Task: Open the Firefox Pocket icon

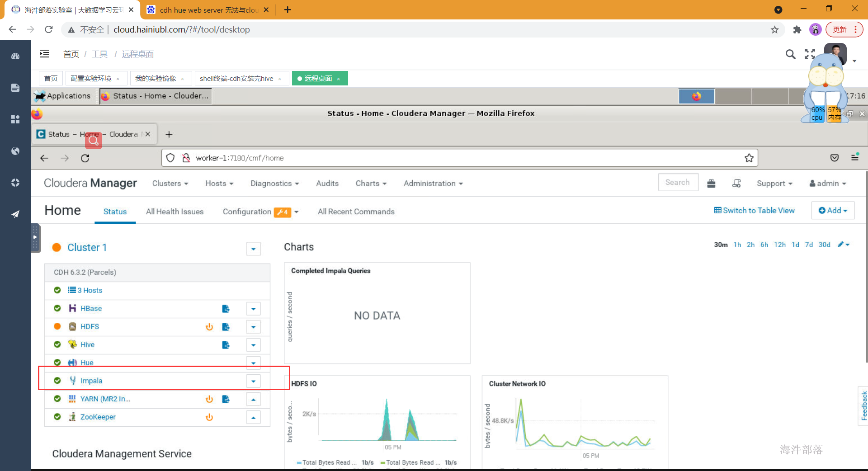Action: click(x=835, y=158)
